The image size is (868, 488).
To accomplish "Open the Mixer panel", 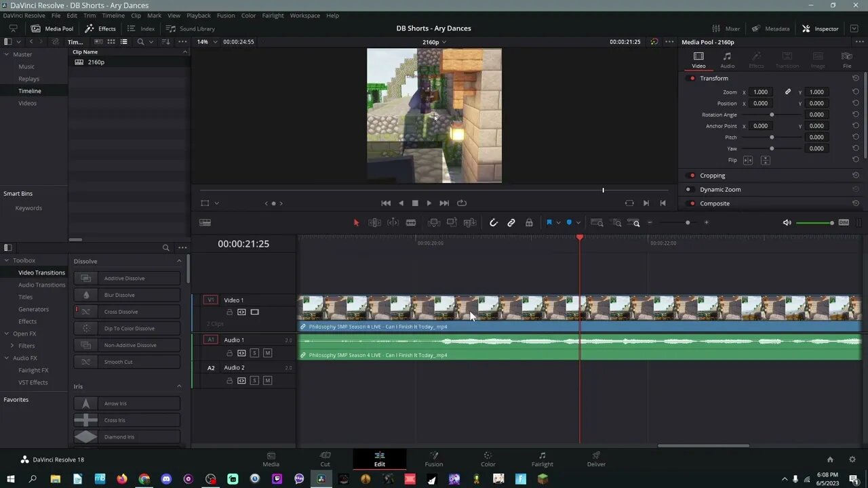I will [x=726, y=28].
